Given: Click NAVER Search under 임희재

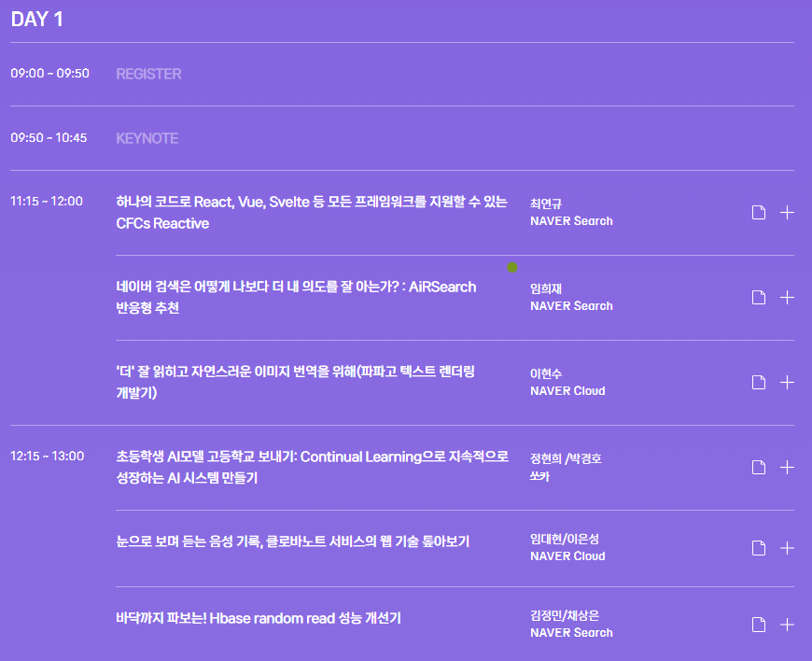Looking at the screenshot, I should click(571, 306).
